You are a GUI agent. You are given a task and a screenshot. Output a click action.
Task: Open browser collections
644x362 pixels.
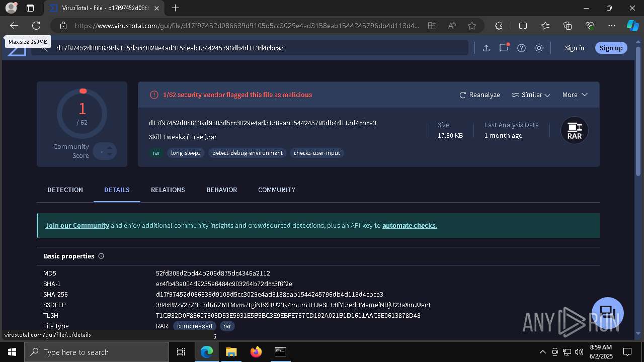(568, 26)
